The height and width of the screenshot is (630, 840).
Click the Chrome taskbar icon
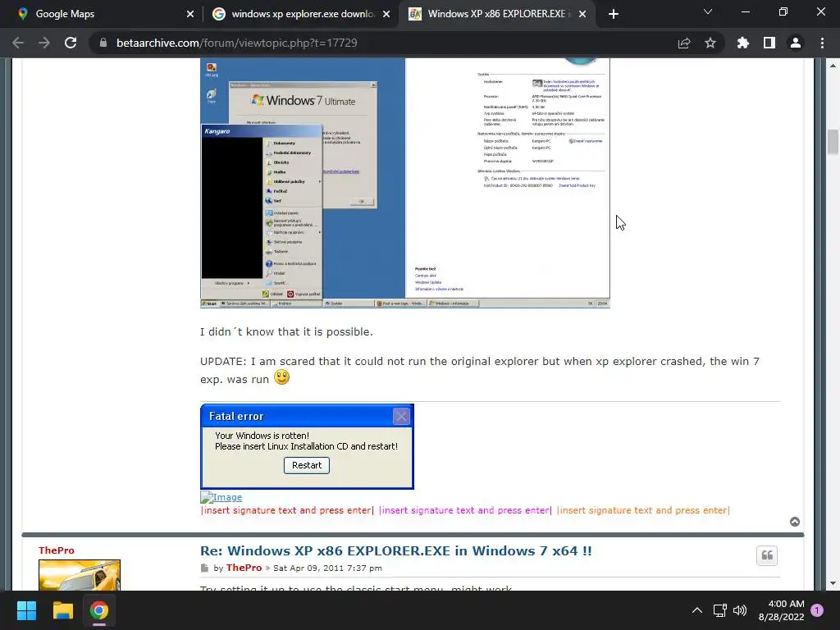(99, 610)
